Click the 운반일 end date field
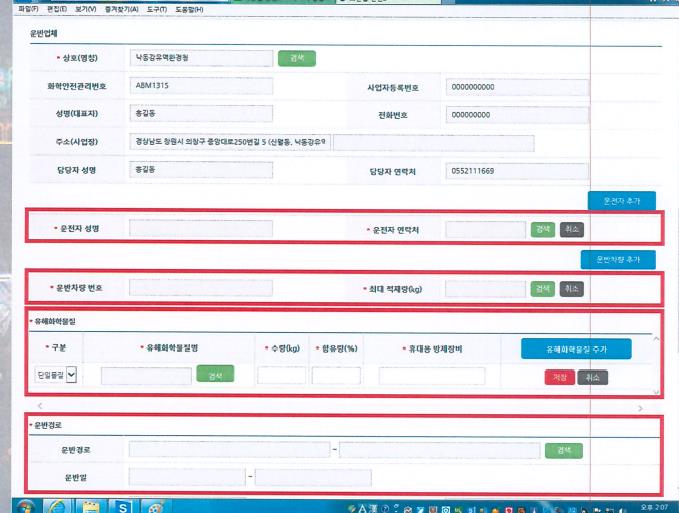Image resolution: width=679 pixels, height=513 pixels. click(x=313, y=478)
